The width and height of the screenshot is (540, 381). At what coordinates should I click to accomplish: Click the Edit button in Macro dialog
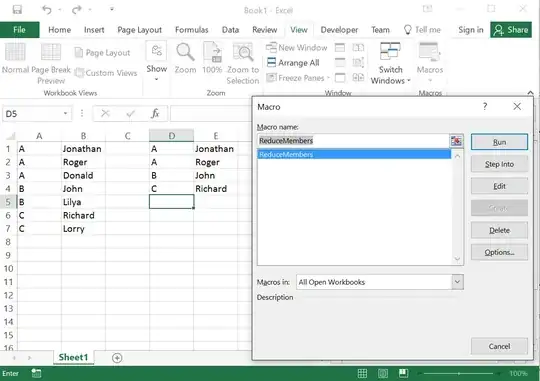(x=499, y=186)
